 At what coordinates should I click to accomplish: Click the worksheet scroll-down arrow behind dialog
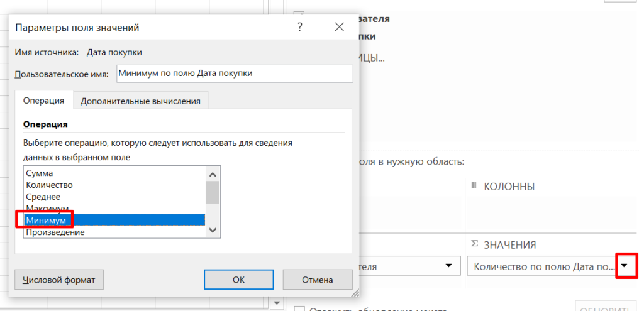(x=277, y=303)
